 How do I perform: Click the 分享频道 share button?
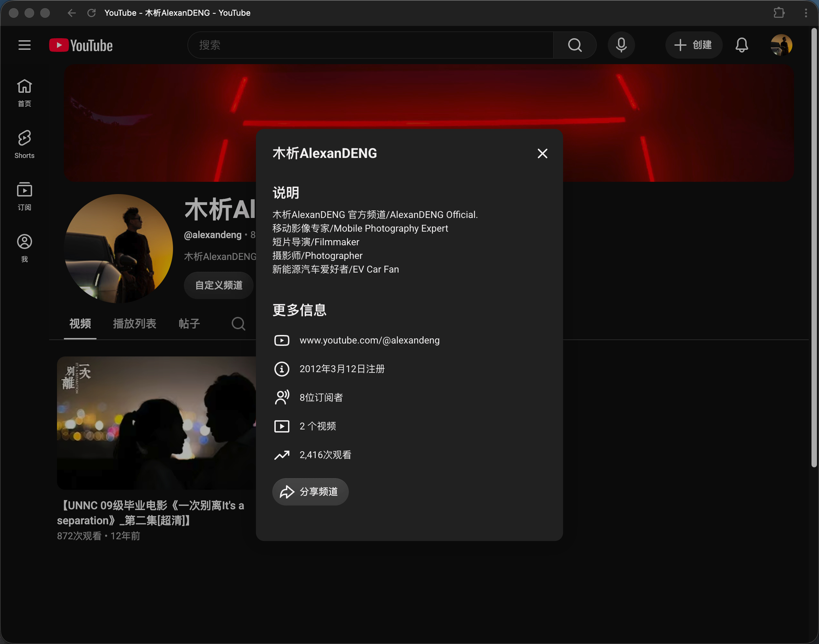click(310, 492)
